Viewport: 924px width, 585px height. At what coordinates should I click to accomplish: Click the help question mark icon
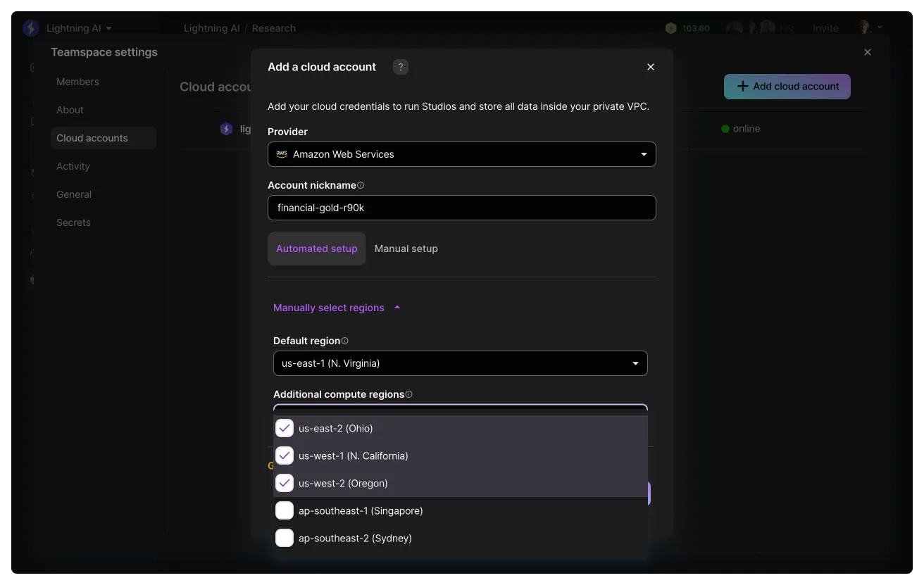coord(401,67)
